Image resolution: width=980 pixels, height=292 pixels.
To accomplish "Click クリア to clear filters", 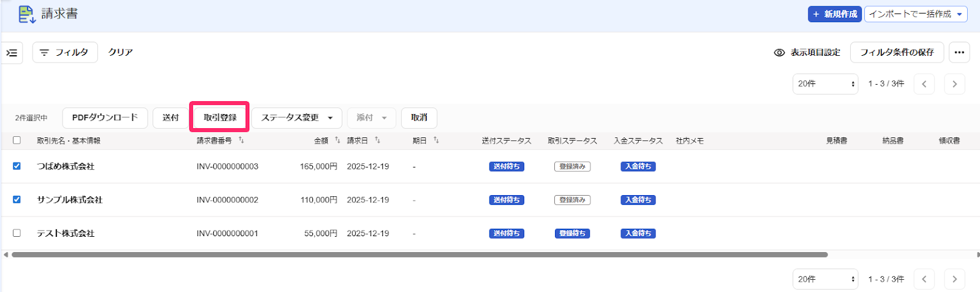I will pyautogui.click(x=121, y=53).
